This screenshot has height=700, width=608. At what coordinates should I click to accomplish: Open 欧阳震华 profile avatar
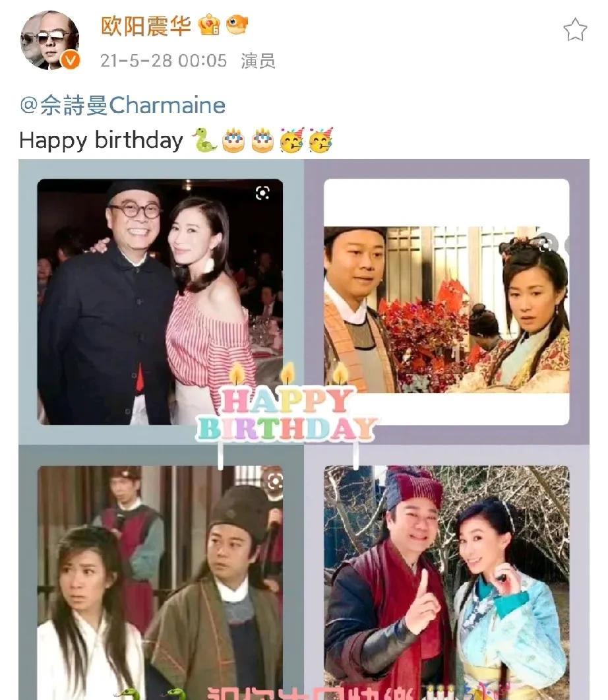[49, 41]
